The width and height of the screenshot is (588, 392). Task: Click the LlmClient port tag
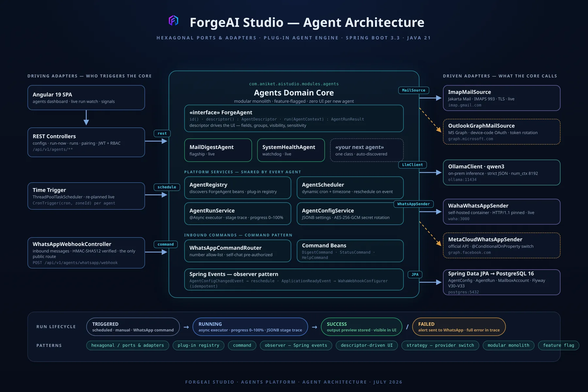point(413,165)
